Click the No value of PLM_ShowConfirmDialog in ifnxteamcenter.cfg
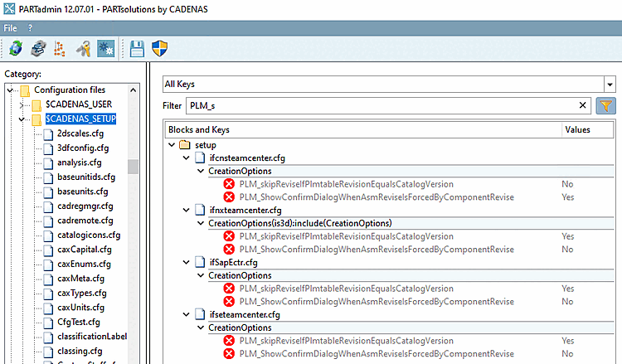Viewport: 622px width, 364px height. [x=567, y=250]
